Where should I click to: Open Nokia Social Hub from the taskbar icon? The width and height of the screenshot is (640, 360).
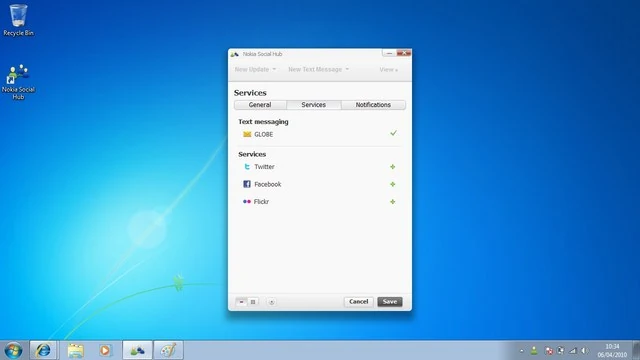(138, 350)
